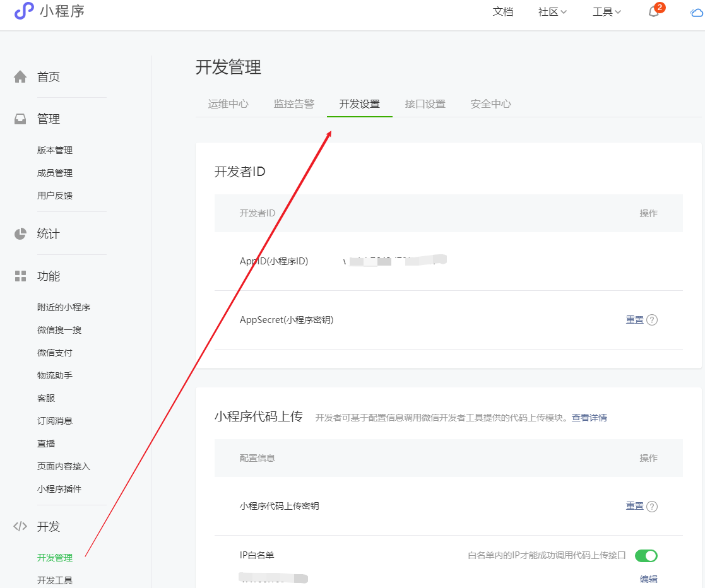Click the cloud icon in top bar
The image size is (705, 588).
tap(697, 13)
